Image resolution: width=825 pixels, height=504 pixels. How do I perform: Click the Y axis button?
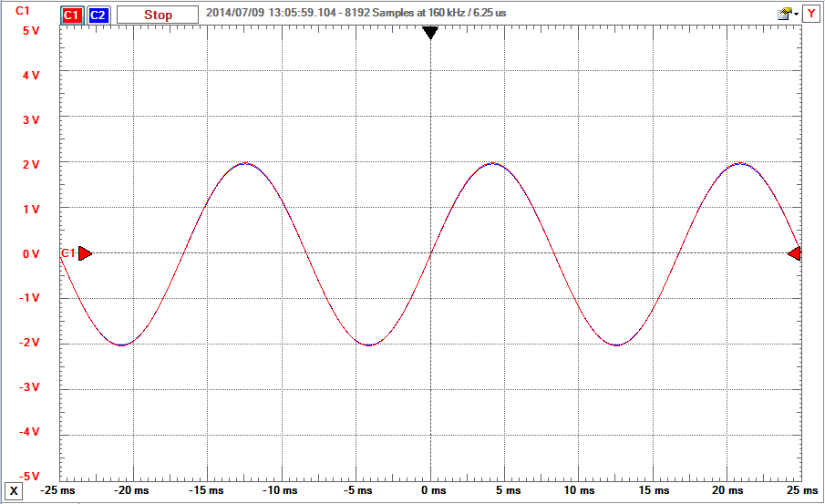tap(810, 15)
